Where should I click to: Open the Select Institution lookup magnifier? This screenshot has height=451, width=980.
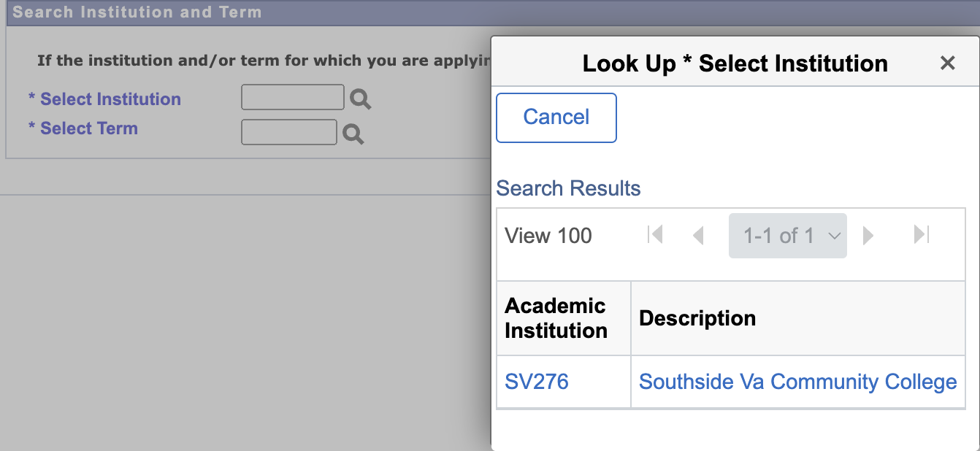coord(359,97)
